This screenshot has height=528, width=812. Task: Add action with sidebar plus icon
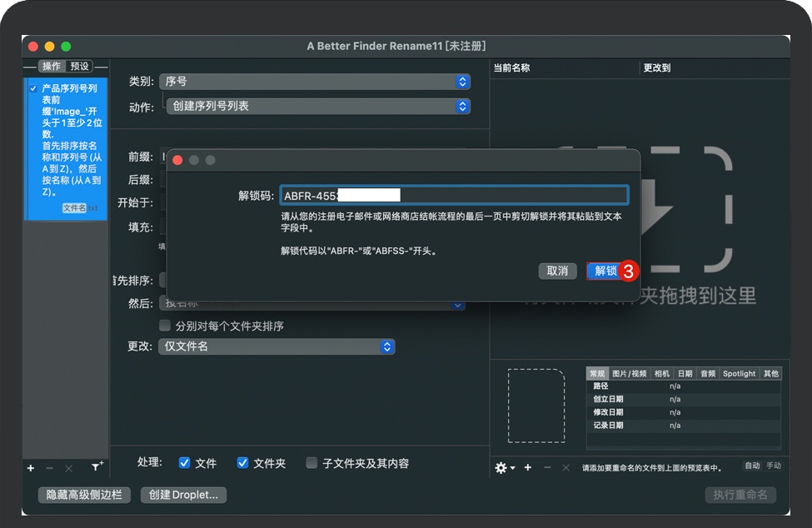tap(31, 468)
